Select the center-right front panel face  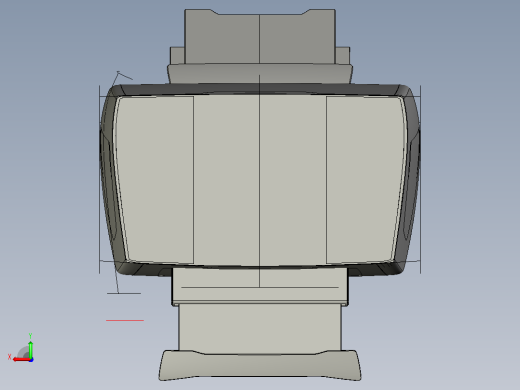pos(293,181)
